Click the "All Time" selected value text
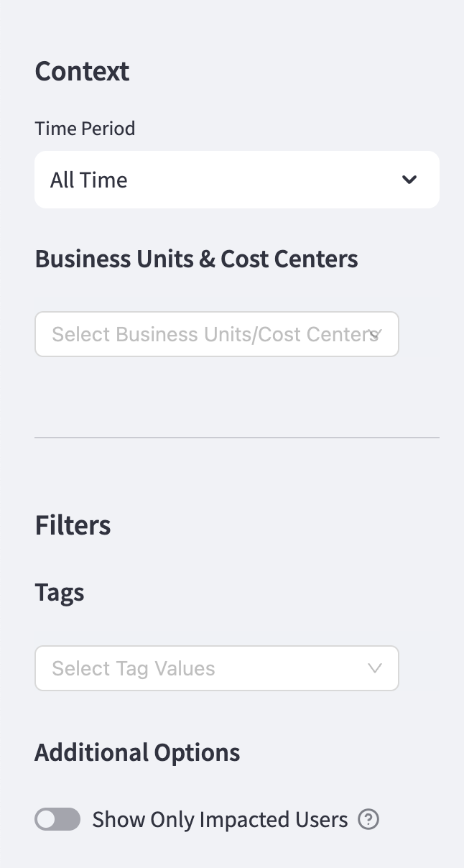Viewport: 464px width, 868px height. point(88,180)
